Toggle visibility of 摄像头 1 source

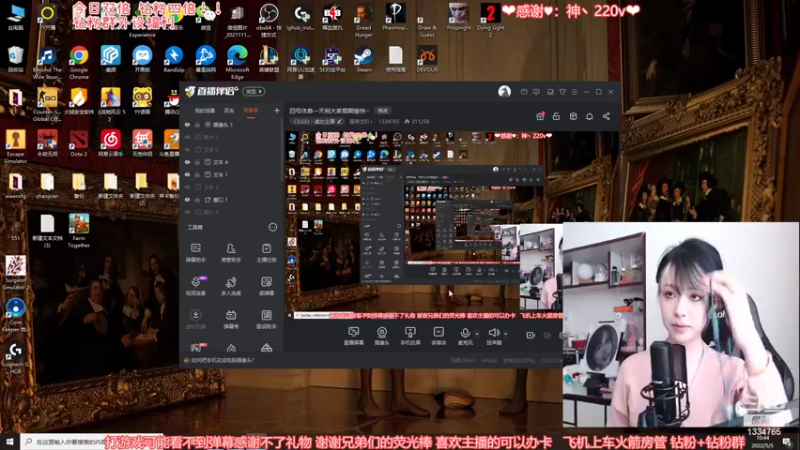pyautogui.click(x=188, y=124)
